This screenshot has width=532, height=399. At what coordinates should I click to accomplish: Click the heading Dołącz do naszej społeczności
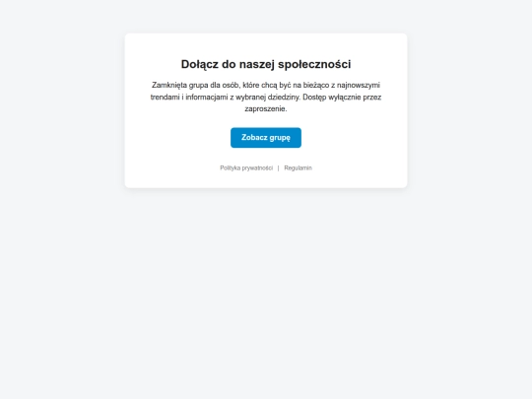click(x=266, y=64)
